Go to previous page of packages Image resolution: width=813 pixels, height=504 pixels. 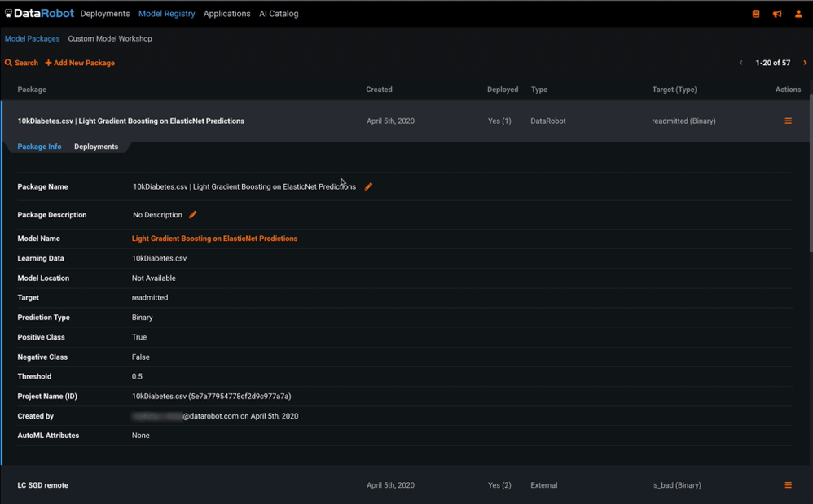click(741, 63)
